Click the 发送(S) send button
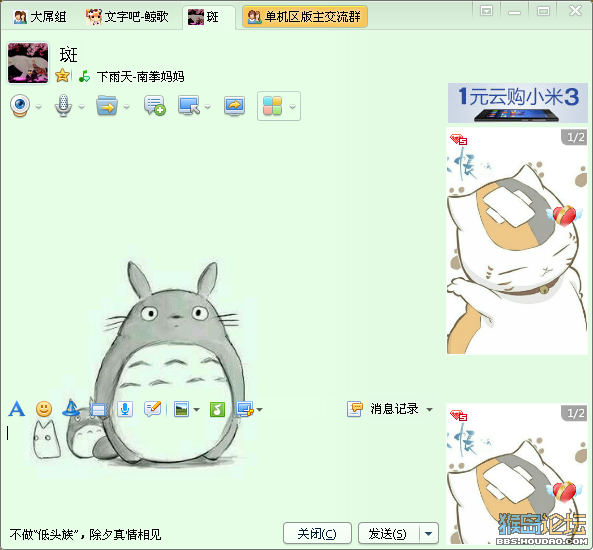The image size is (593, 550). coord(389,533)
